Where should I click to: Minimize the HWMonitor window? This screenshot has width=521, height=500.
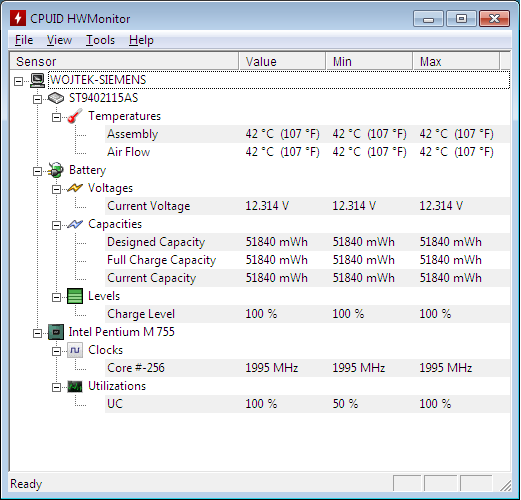428,19
